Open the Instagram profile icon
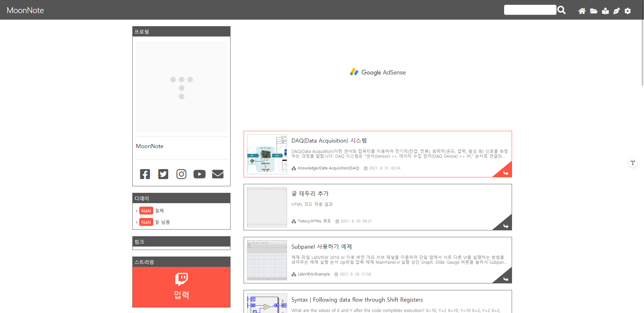Viewport: 644px width, 313px height. (182, 174)
